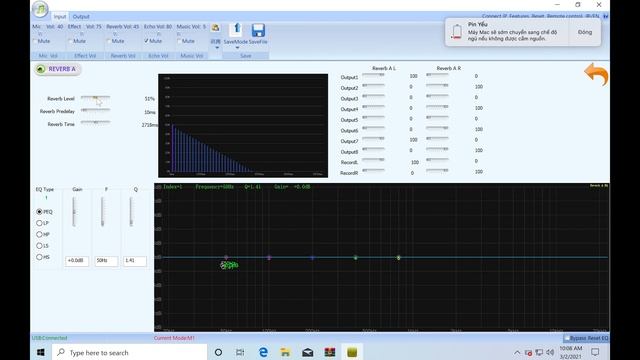Screen dimensions: 640x360
Task: Select the second purple EQ band point
Action: [x=269, y=258]
